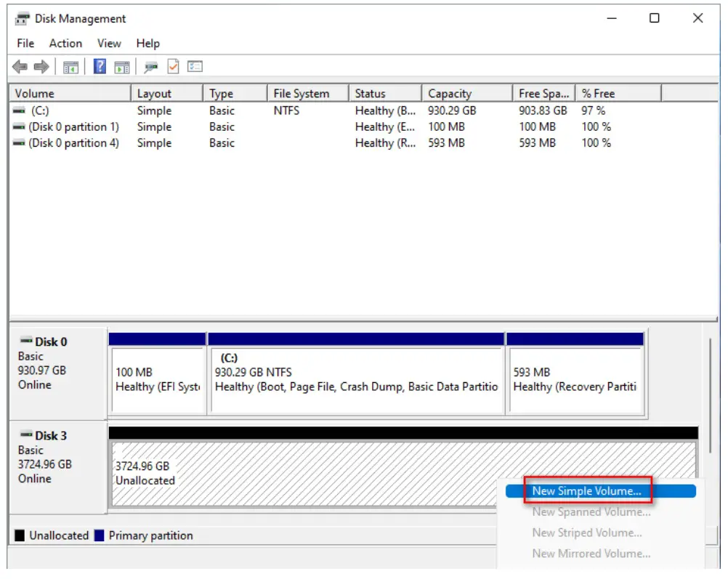The width and height of the screenshot is (728, 579).
Task: Toggle the Show/Hide Console Tree icon
Action: 70,67
